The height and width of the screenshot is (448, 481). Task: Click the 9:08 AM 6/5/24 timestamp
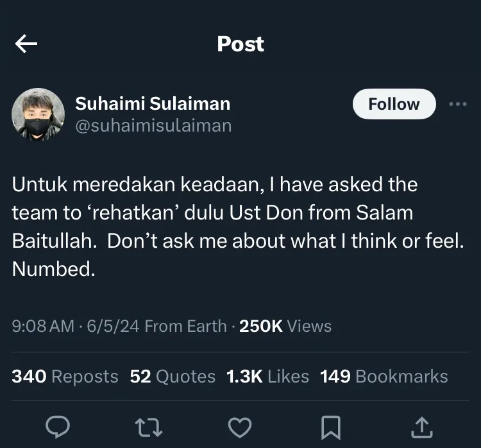pyautogui.click(x=76, y=326)
